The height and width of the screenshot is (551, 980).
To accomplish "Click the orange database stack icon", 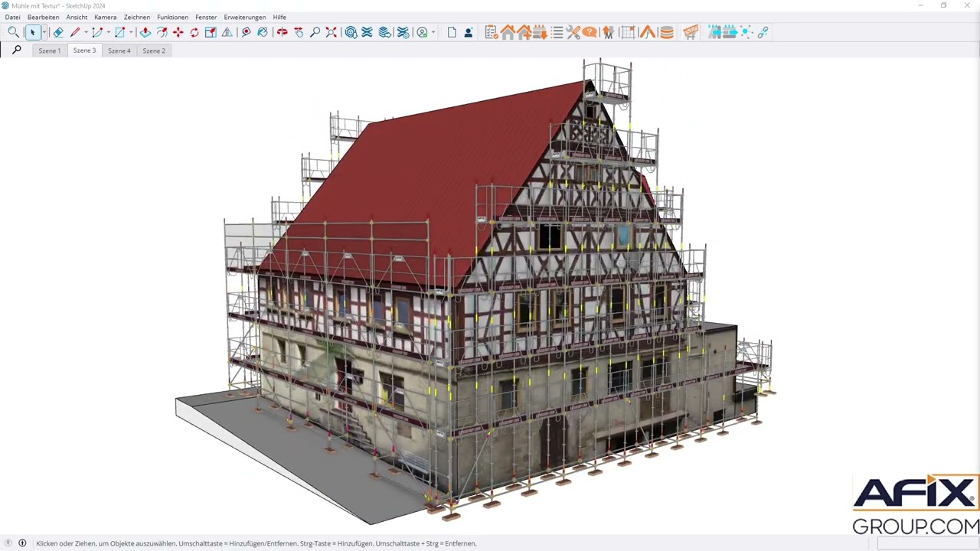I will click(667, 32).
